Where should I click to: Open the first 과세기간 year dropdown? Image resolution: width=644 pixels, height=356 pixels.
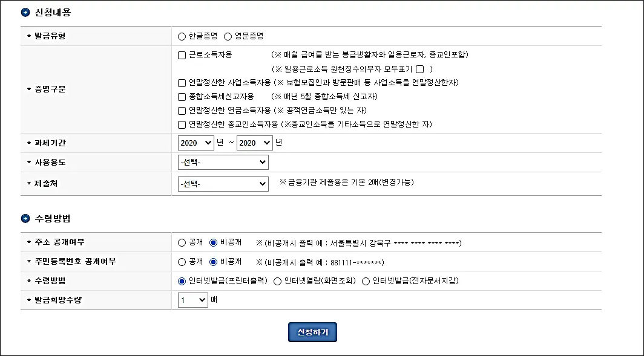click(x=195, y=143)
